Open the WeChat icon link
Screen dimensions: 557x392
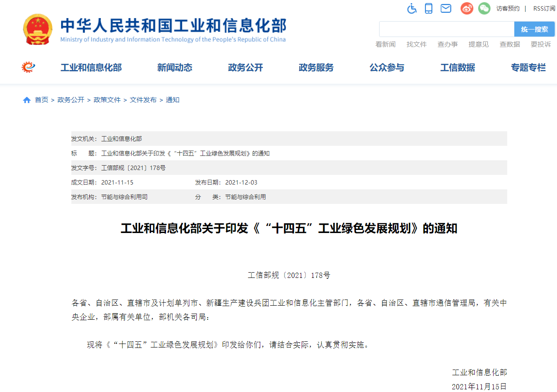[484, 8]
